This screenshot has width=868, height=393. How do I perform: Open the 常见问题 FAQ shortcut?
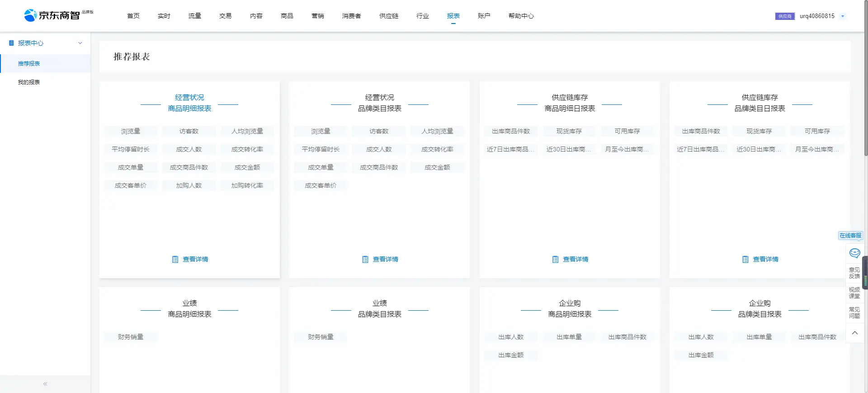(x=854, y=313)
